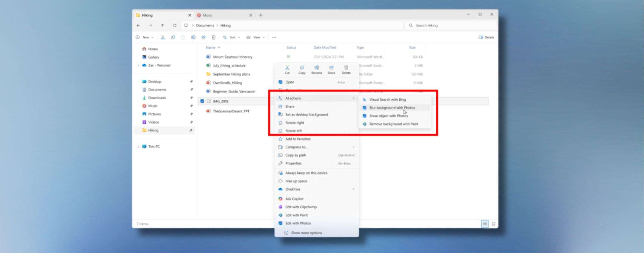The width and height of the screenshot is (644, 253).
Task: Expand the Zac - Personal OneDrive node
Action: click(138, 65)
